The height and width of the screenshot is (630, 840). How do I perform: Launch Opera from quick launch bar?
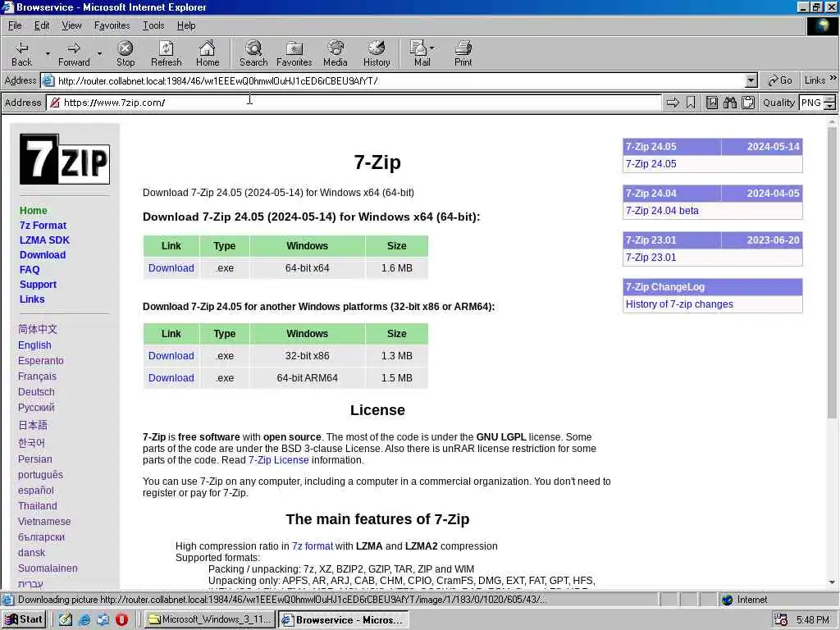(x=121, y=619)
